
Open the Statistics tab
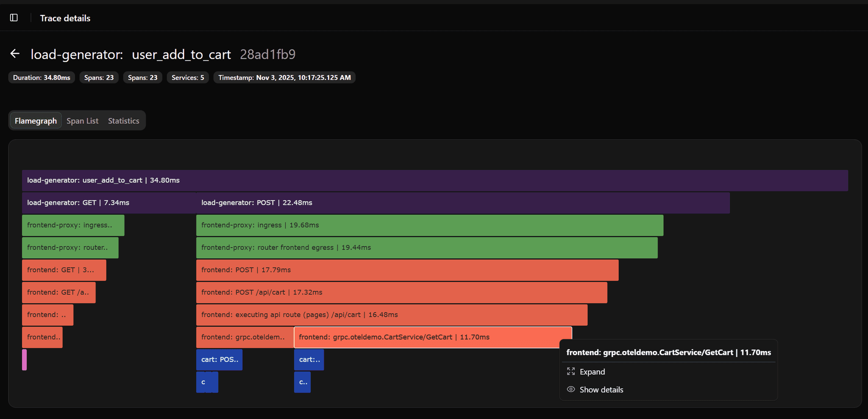[x=123, y=121]
